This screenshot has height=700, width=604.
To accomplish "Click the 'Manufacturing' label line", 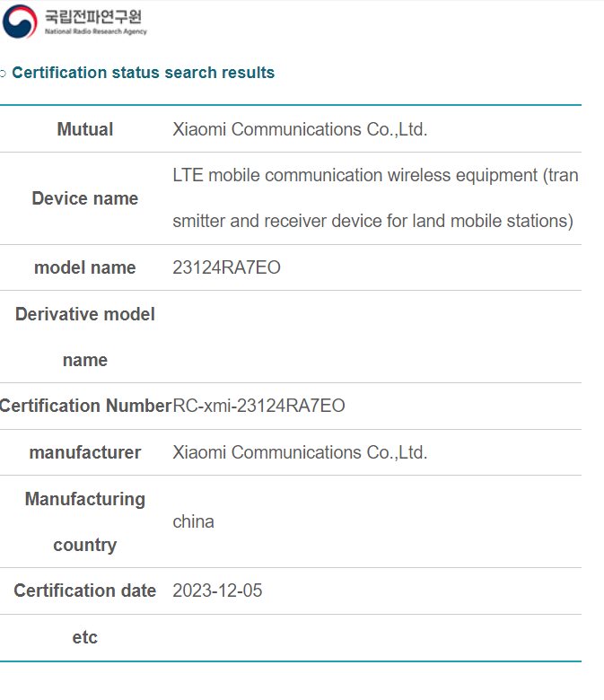I will point(85,499).
